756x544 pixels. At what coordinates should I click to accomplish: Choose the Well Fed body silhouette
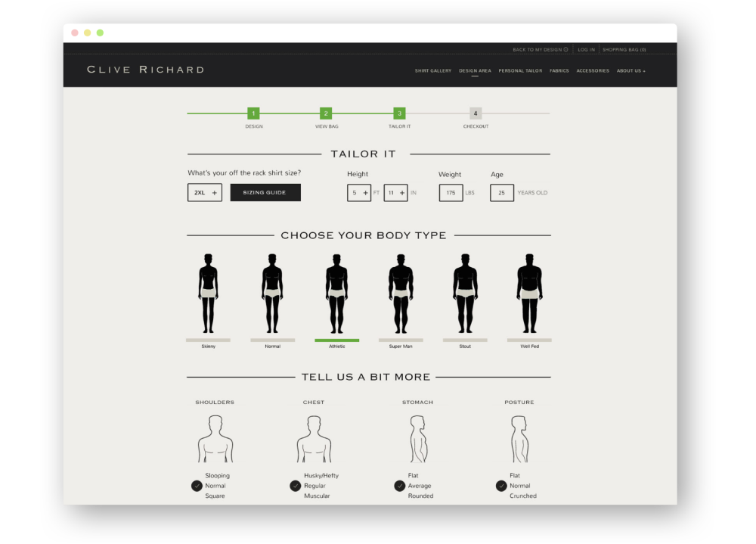tap(529, 294)
